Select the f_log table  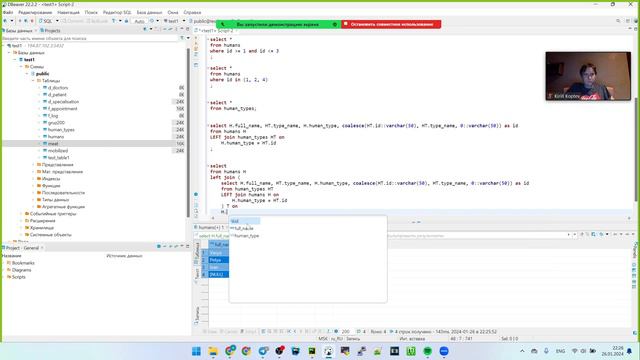(53, 116)
